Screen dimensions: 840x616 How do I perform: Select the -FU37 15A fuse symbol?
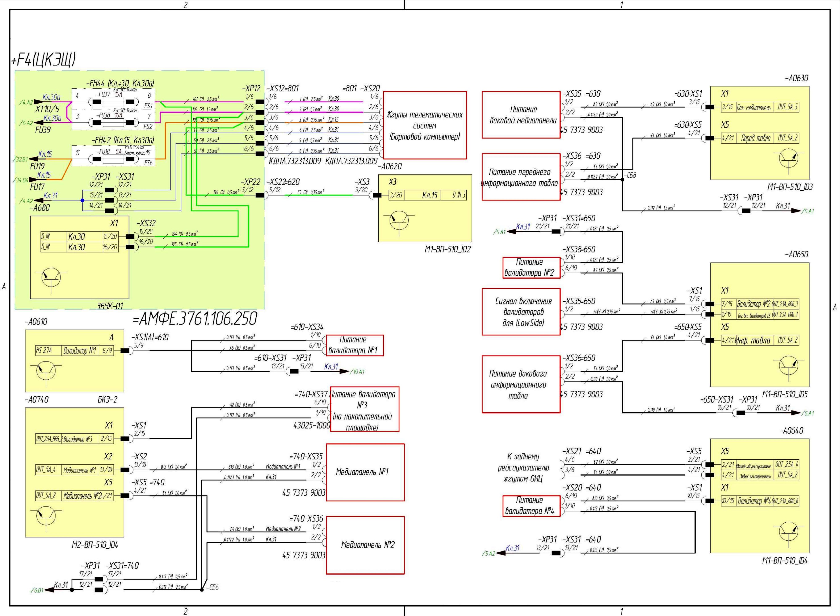pos(113,101)
